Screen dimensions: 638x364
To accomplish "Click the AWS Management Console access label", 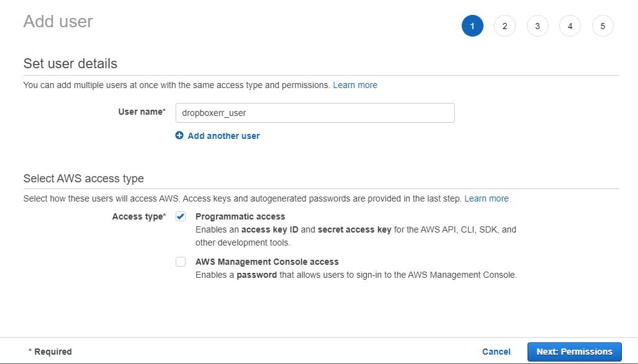I will [267, 262].
